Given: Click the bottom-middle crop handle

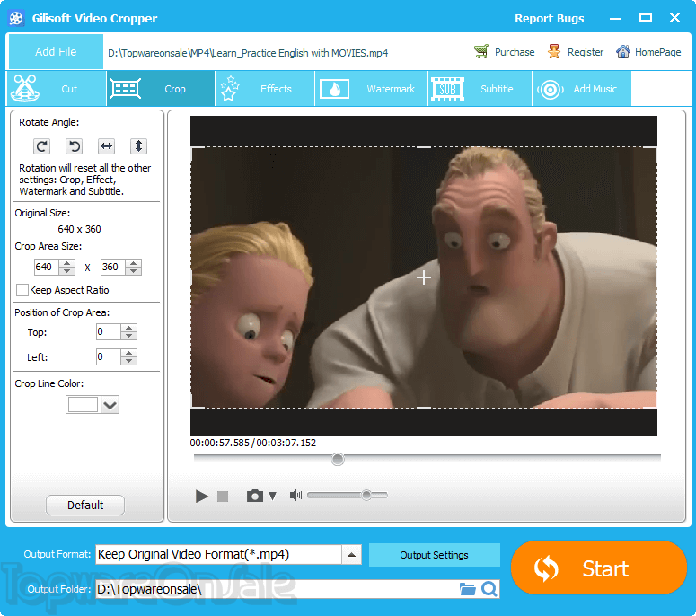Looking at the screenshot, I should click(424, 408).
